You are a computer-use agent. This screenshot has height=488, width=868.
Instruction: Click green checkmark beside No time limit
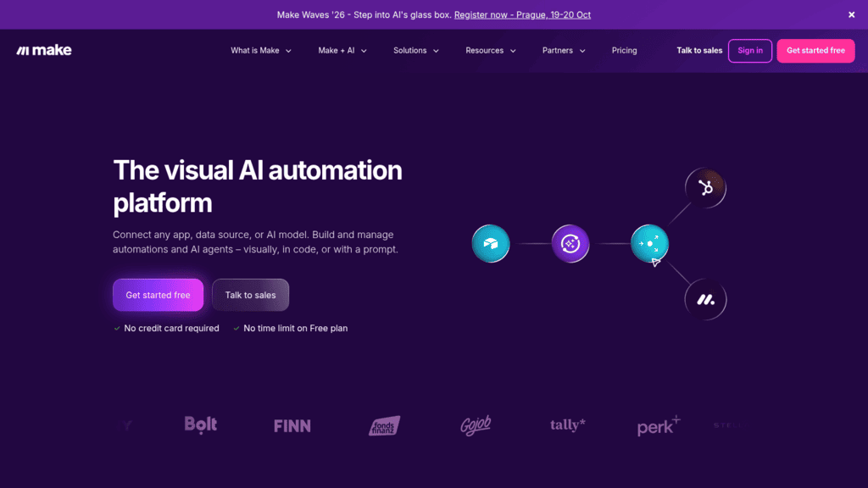point(236,328)
